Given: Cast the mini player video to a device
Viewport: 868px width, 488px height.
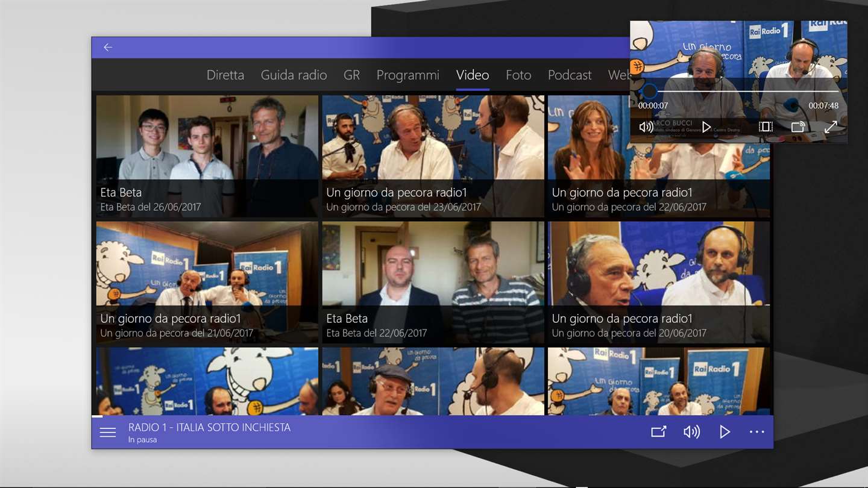Looking at the screenshot, I should 797,127.
